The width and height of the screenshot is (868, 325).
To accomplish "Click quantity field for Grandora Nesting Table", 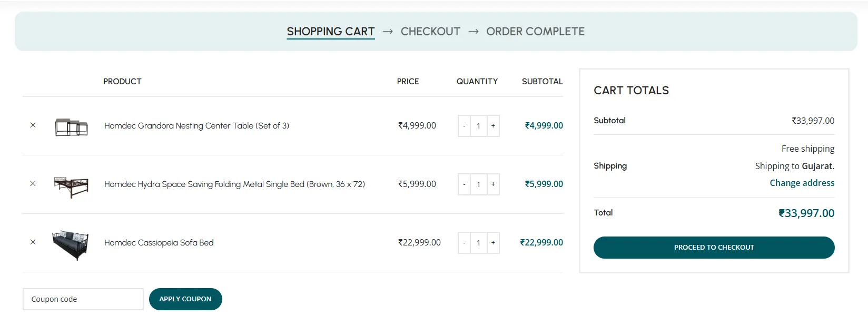I will pos(479,126).
